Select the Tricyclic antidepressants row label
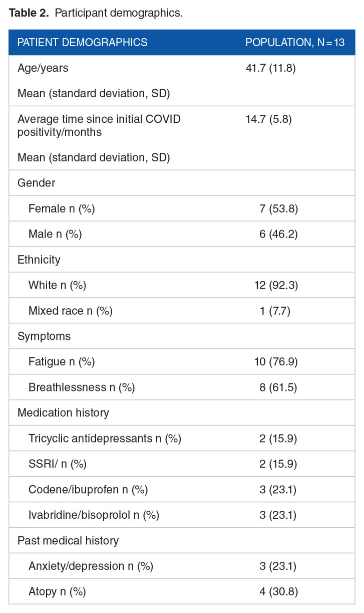 [105, 439]
